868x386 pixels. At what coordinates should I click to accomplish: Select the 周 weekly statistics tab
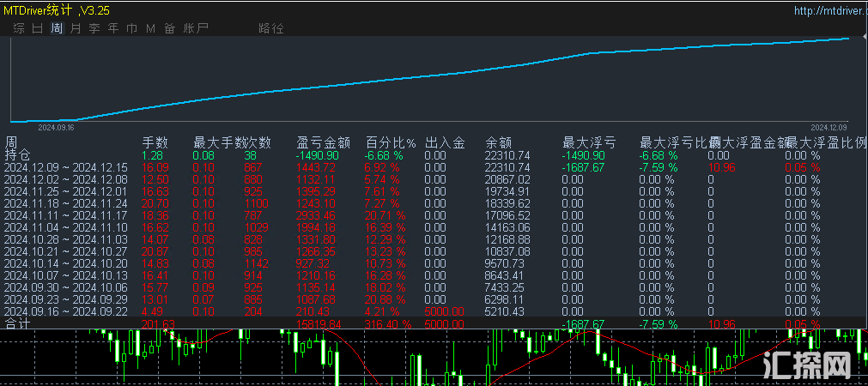point(57,28)
